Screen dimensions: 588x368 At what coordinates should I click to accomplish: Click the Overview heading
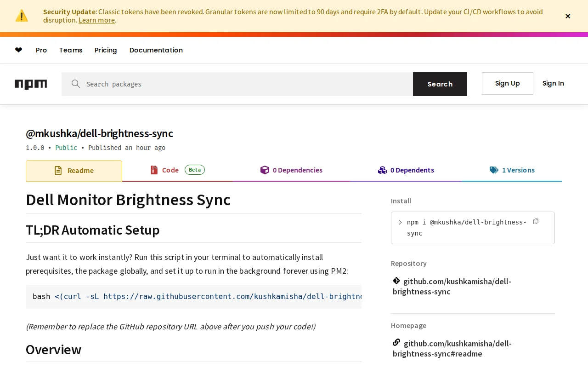pos(54,350)
